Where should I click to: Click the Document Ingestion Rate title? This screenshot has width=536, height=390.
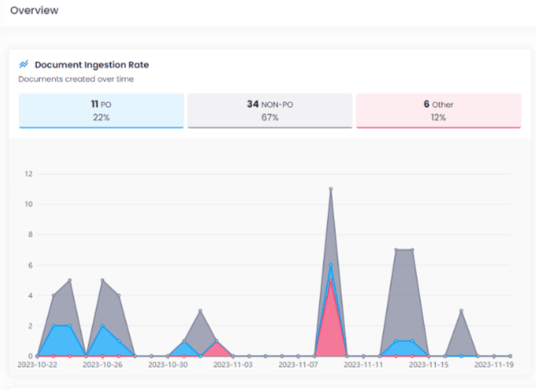click(92, 65)
